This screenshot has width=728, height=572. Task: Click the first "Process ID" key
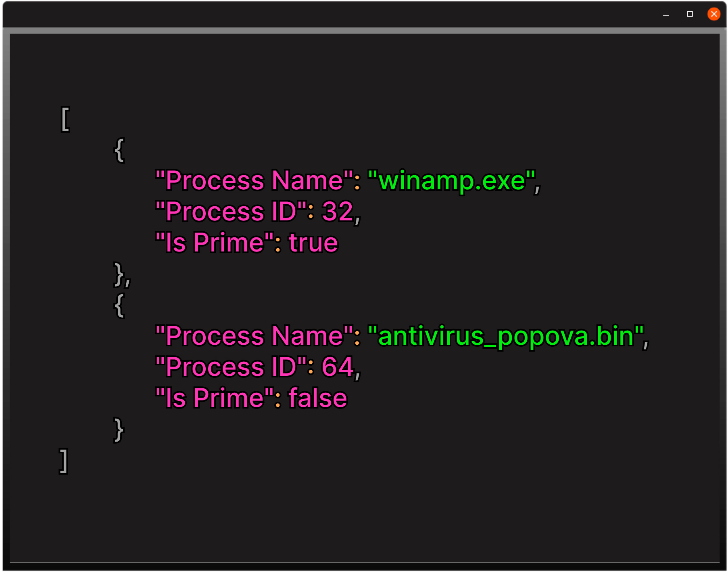(x=231, y=212)
